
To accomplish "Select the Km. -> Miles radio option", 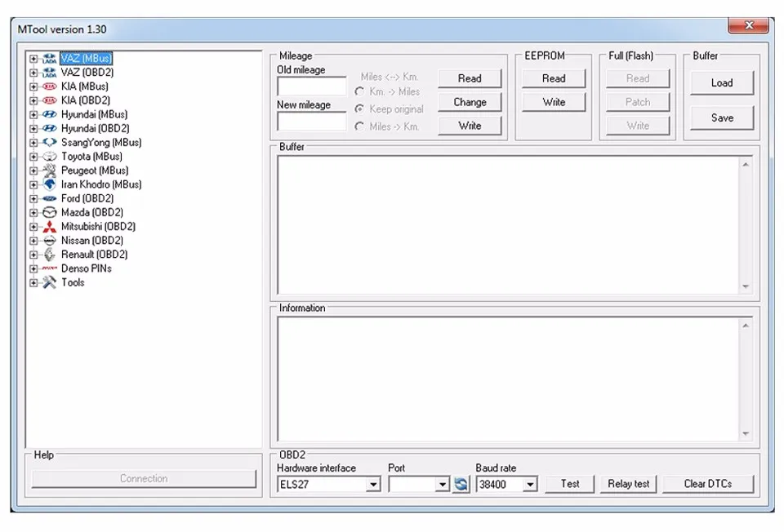I will click(x=359, y=92).
